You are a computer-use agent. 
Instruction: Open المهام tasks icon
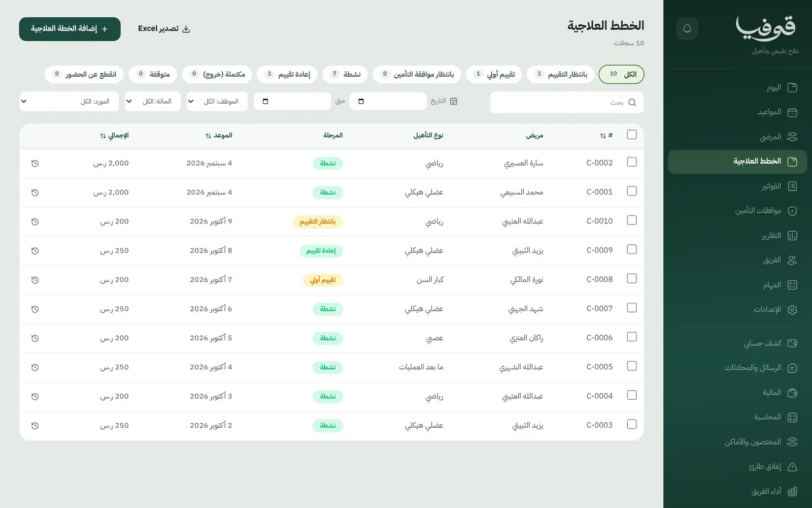(x=792, y=285)
